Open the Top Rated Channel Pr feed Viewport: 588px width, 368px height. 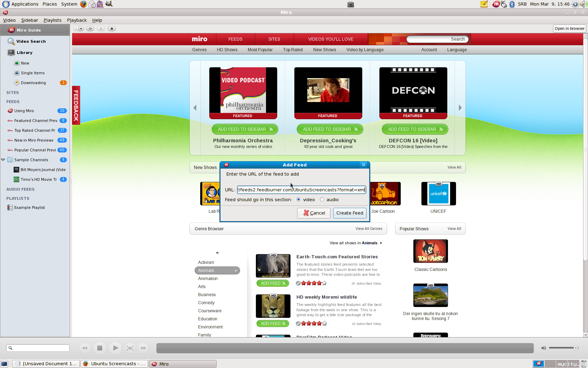pyautogui.click(x=35, y=130)
